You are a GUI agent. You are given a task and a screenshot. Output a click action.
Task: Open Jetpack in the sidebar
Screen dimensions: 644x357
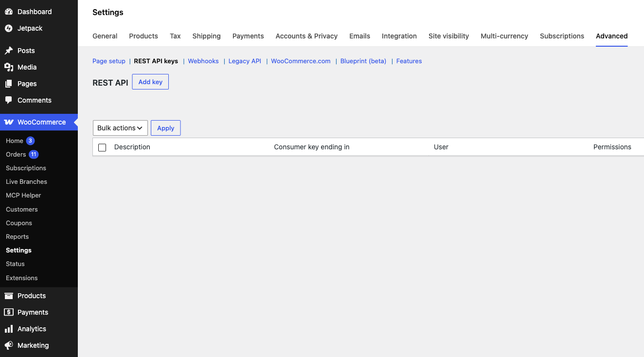[30, 28]
